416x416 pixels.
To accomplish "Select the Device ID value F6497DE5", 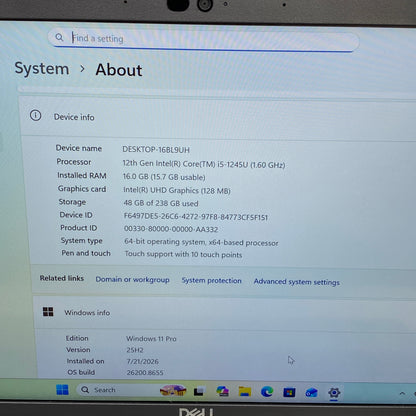I will (196, 217).
